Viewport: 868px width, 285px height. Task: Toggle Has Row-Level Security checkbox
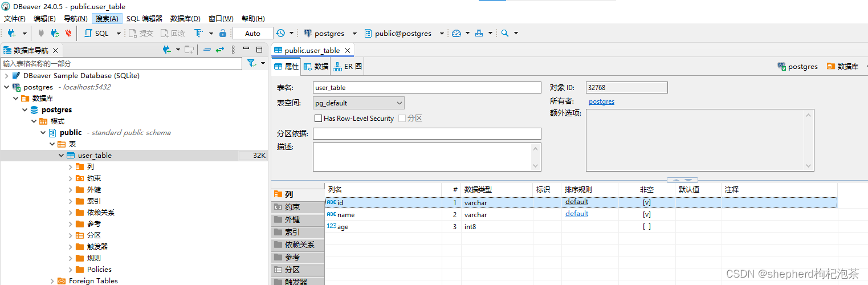[319, 119]
